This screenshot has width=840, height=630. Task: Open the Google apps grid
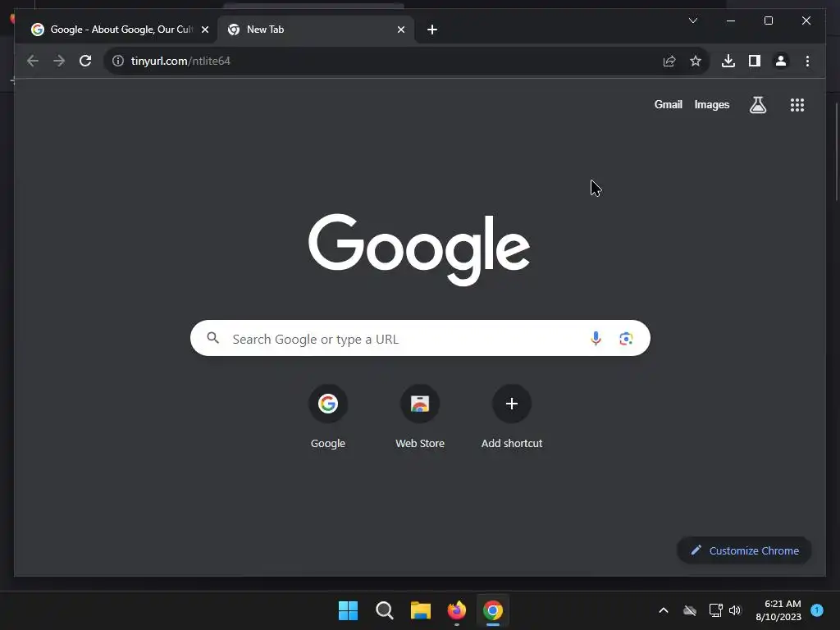797,105
